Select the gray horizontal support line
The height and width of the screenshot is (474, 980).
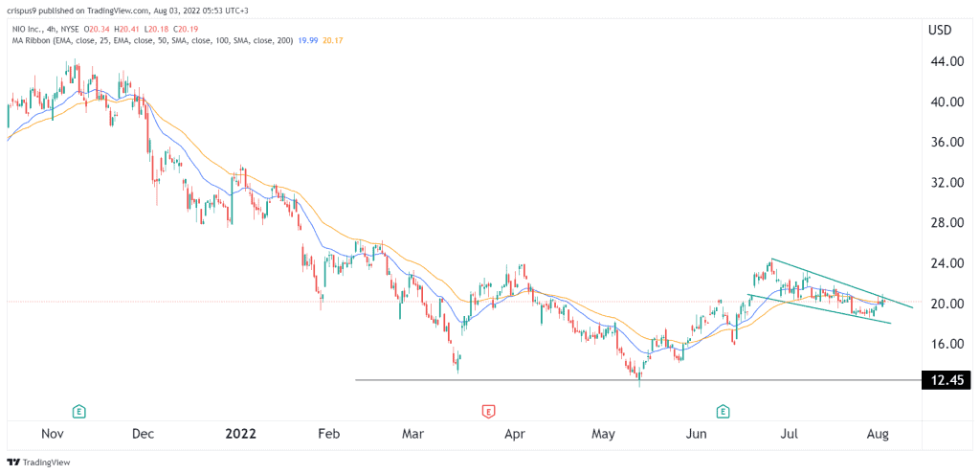[574, 380]
